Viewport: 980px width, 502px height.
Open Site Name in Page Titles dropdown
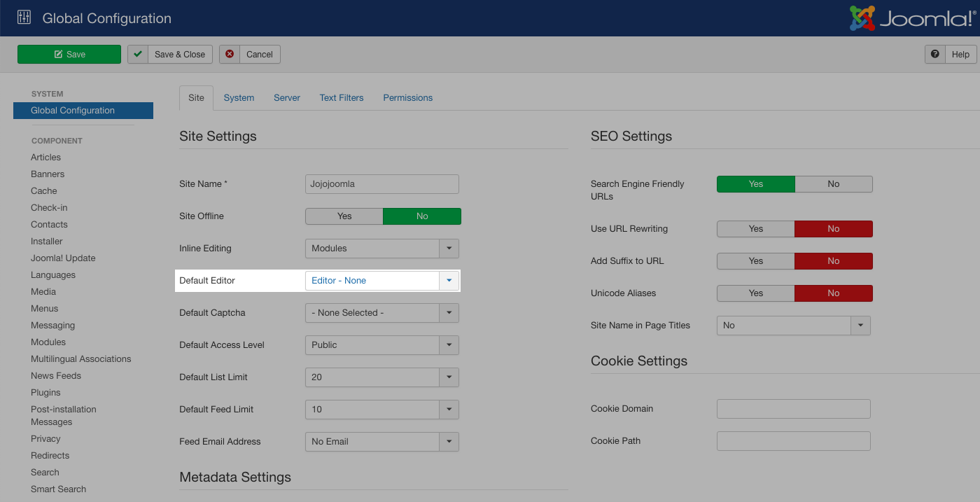tap(794, 326)
